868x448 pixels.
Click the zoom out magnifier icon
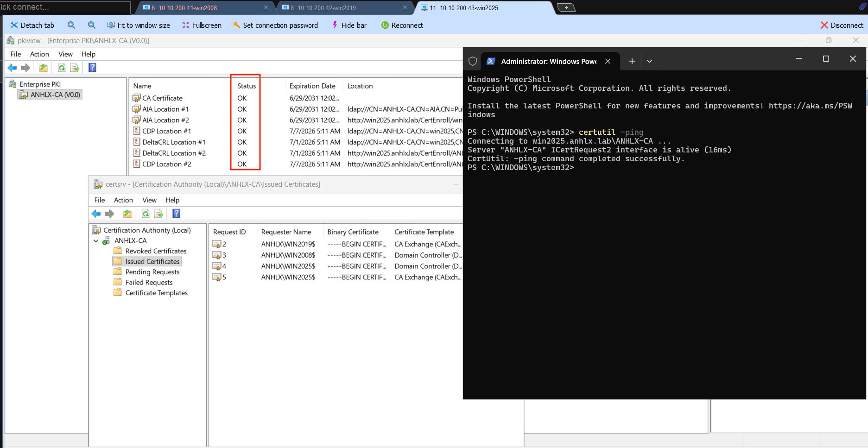[92, 25]
